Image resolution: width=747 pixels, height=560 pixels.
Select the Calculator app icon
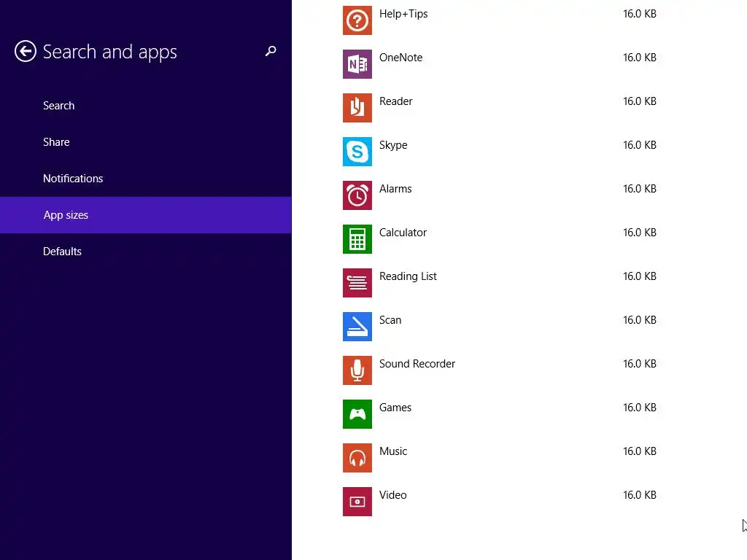point(357,239)
